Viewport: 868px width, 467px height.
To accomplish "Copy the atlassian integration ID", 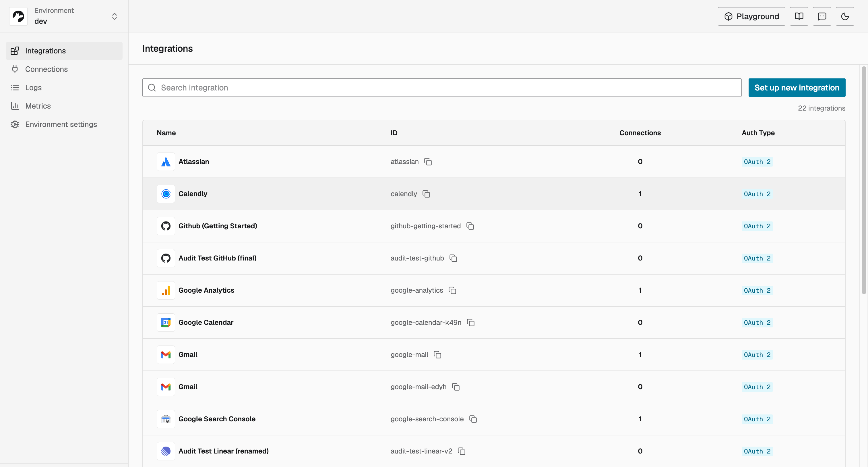I will pyautogui.click(x=428, y=162).
